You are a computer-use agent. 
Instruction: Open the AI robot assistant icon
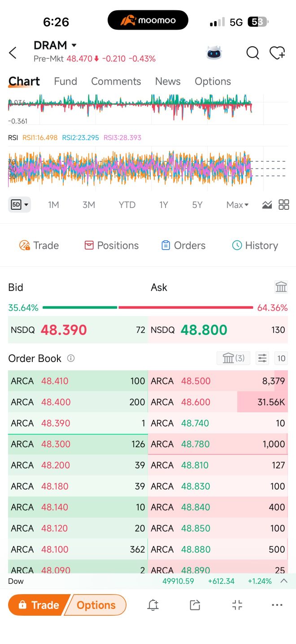click(214, 53)
